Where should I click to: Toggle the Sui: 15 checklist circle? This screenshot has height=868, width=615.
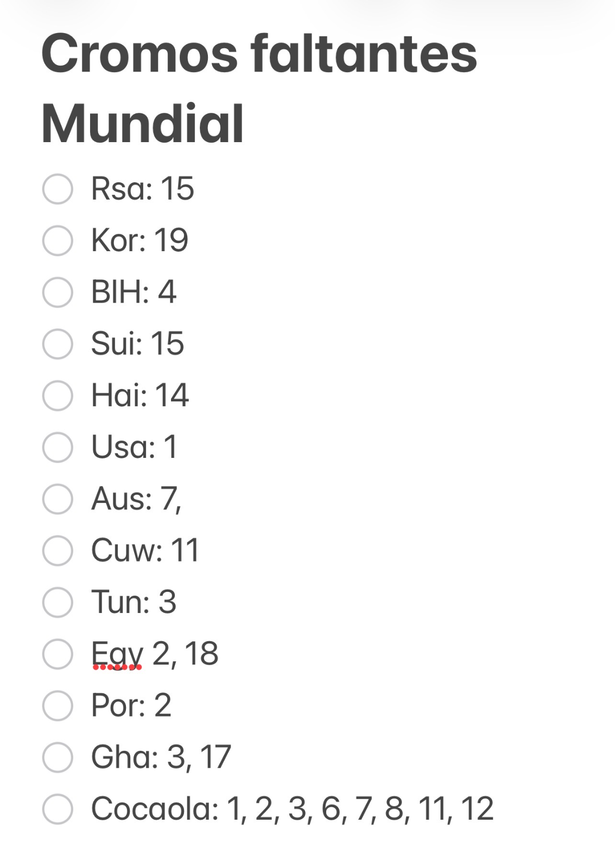coord(58,343)
